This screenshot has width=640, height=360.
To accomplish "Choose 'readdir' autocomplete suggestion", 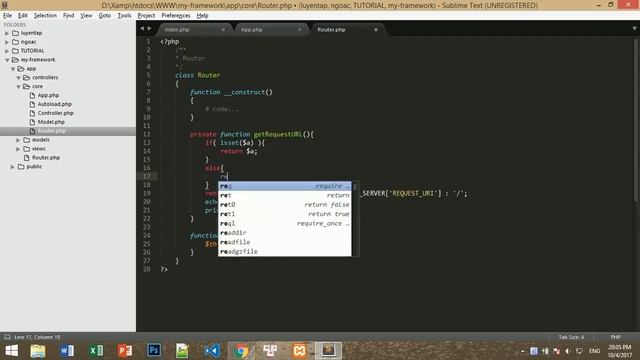I will (x=284, y=233).
